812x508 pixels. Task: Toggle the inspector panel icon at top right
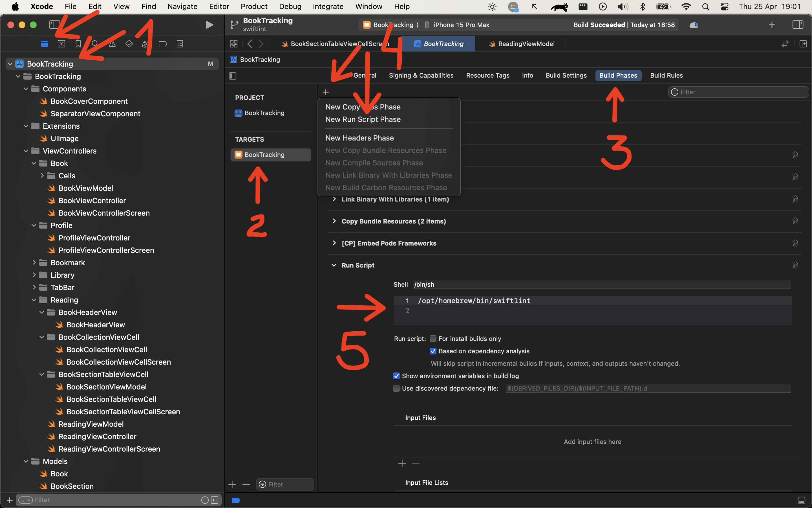[x=798, y=25]
